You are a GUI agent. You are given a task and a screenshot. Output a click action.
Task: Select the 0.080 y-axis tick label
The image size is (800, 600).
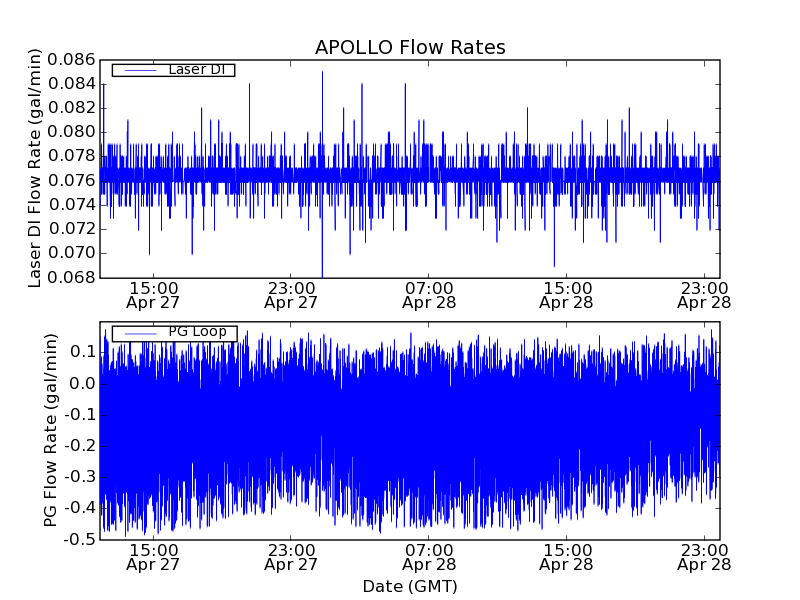tap(71, 132)
